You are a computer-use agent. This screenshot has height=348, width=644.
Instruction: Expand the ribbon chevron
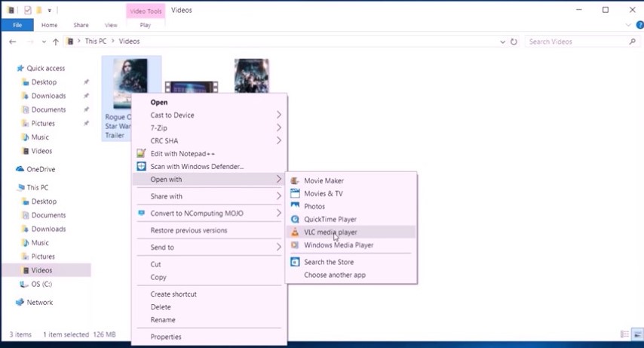(628, 25)
